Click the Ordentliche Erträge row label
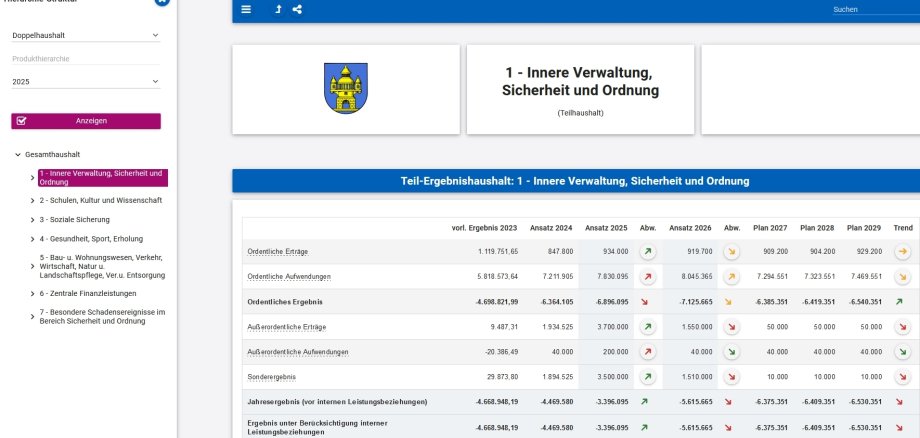920x438 pixels. [279, 252]
